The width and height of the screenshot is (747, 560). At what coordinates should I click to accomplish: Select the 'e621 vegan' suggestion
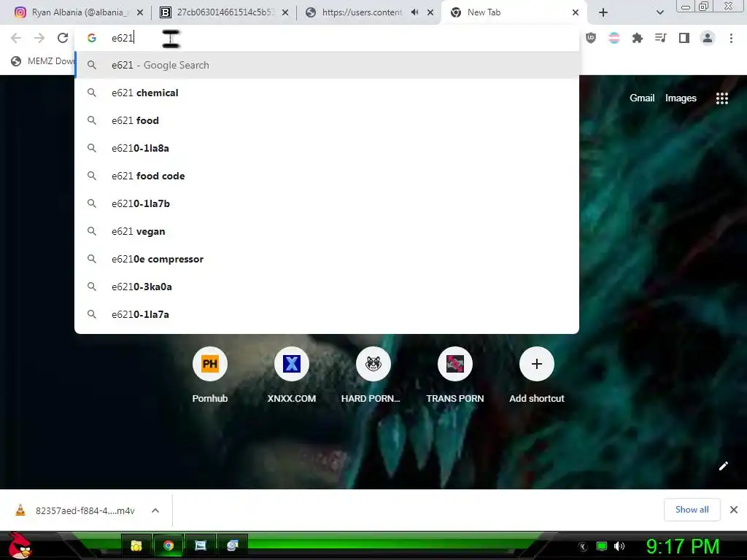[x=327, y=231]
